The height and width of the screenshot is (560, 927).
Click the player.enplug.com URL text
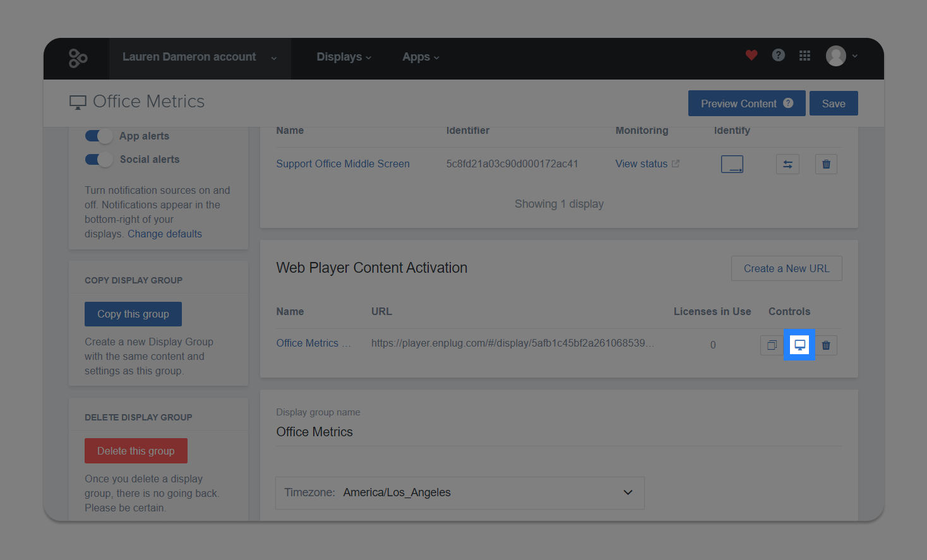(513, 343)
